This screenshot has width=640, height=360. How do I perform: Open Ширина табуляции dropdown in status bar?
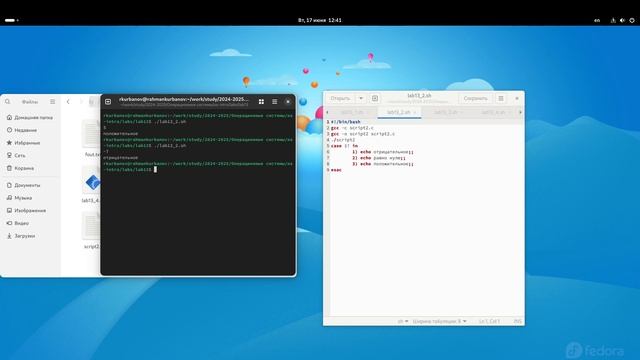(x=439, y=322)
